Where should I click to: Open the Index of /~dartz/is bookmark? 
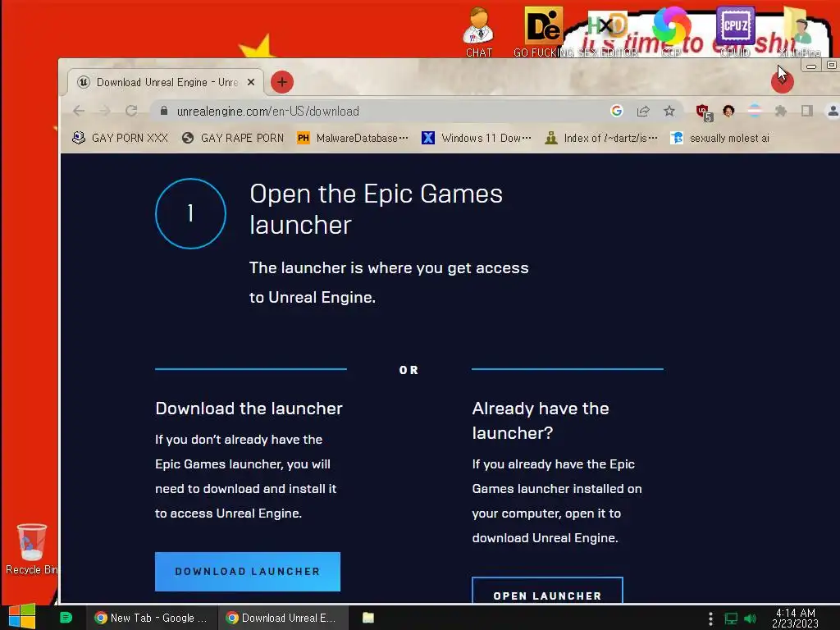[x=601, y=138]
